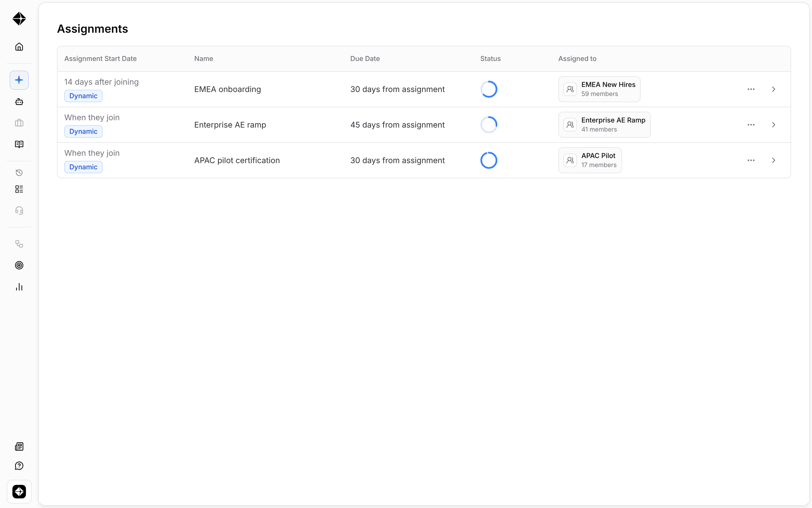Screen dimensions: 812x508
Task: Click the Enterprise AE ramp assignment name
Action: [x=230, y=125]
